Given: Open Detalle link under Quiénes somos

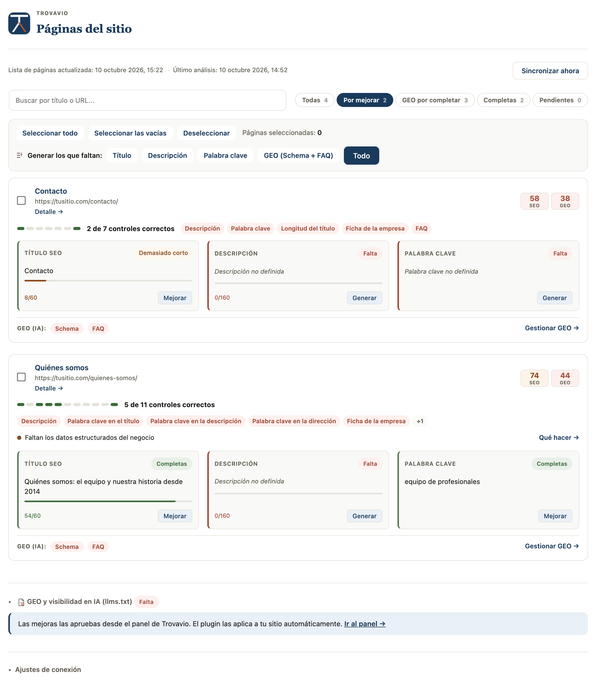Looking at the screenshot, I should point(49,388).
